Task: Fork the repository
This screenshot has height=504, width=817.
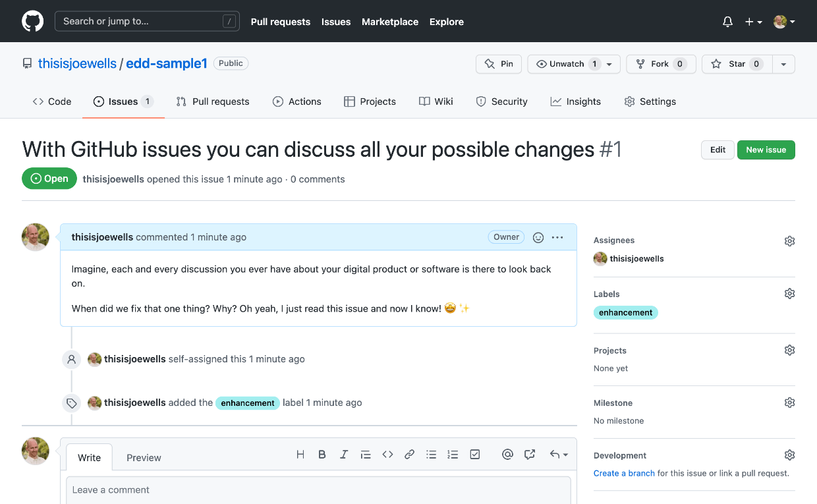Action: pyautogui.click(x=661, y=64)
